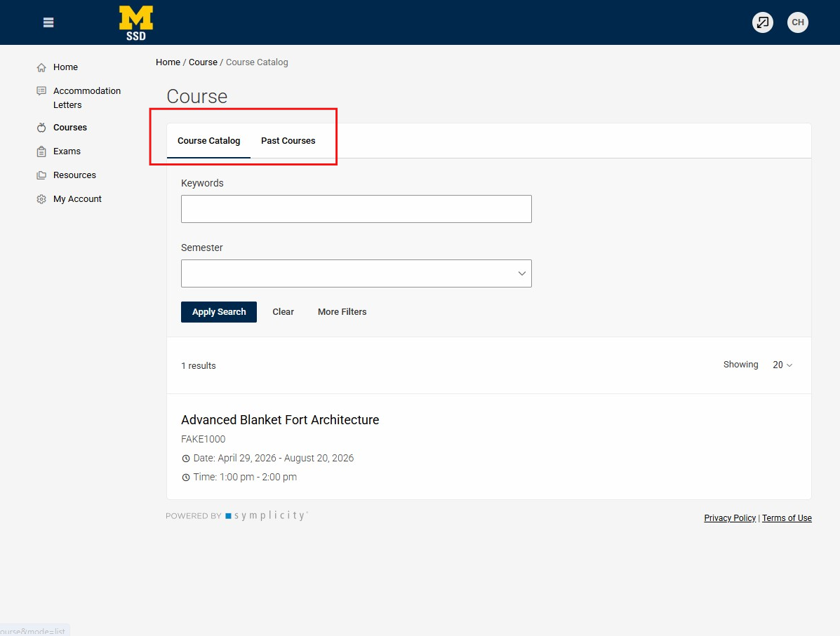Click the Apply Search button

click(x=218, y=312)
